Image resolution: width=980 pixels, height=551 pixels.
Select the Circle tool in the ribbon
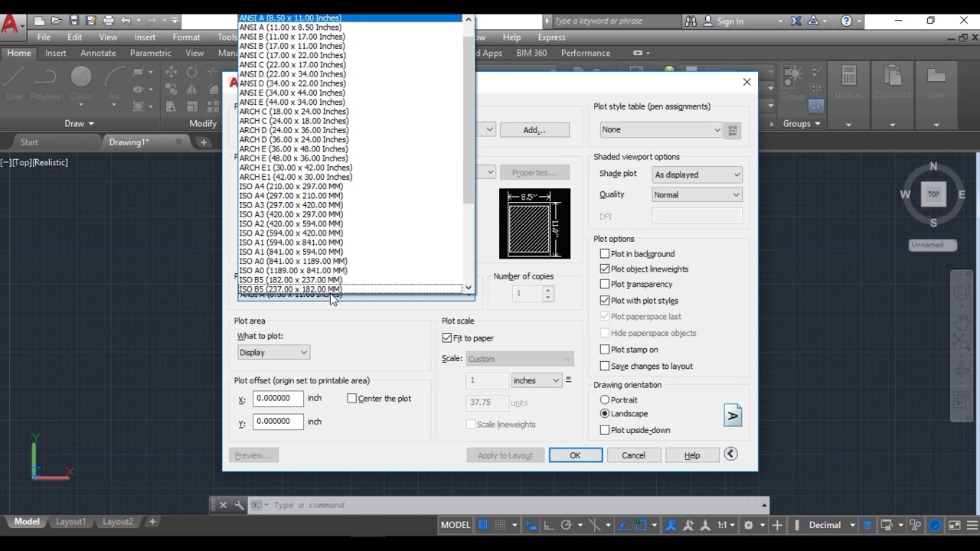click(x=81, y=83)
